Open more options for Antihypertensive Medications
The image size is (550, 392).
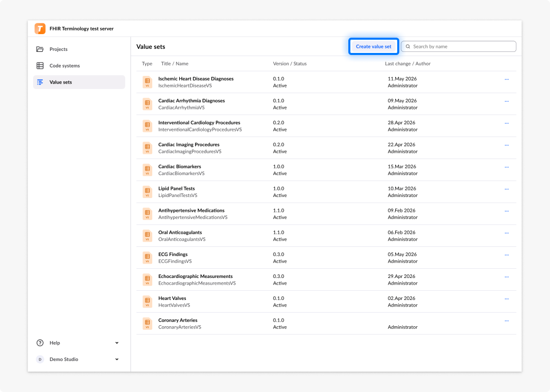pos(507,211)
